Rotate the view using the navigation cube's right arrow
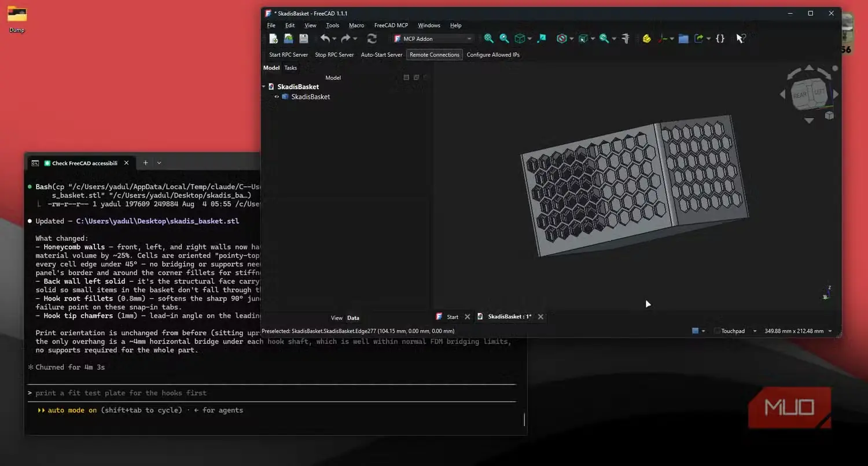Viewport: 868px width, 466px height. [x=836, y=94]
